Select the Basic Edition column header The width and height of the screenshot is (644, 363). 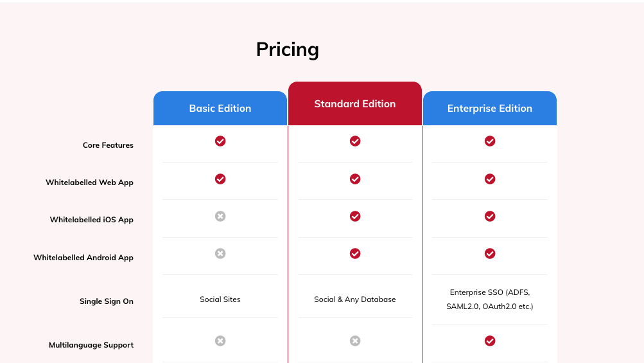click(220, 108)
